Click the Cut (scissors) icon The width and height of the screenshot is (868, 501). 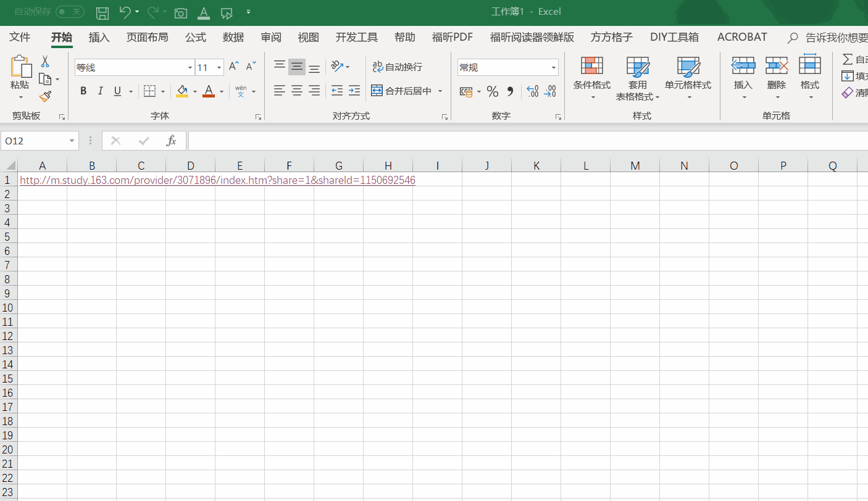[44, 59]
